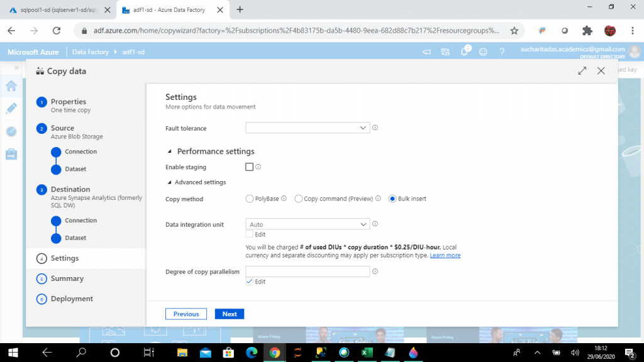Open the Data Factory home icon in sidebar
The image size is (644, 362).
point(11,85)
